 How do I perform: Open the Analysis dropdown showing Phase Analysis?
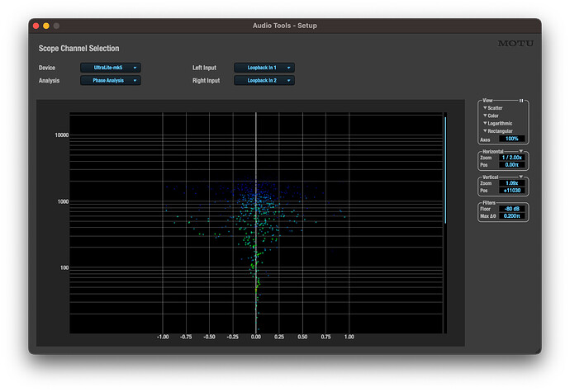click(111, 81)
